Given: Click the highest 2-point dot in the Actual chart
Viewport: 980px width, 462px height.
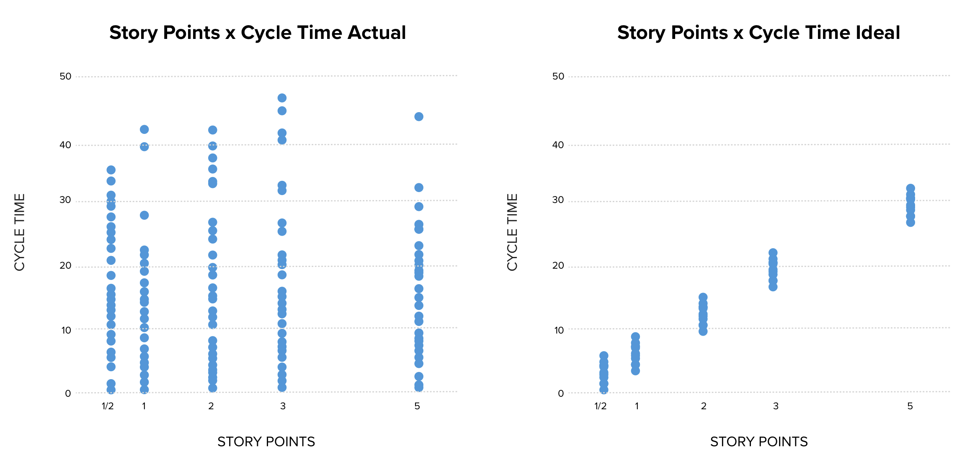Looking at the screenshot, I should tap(213, 130).
